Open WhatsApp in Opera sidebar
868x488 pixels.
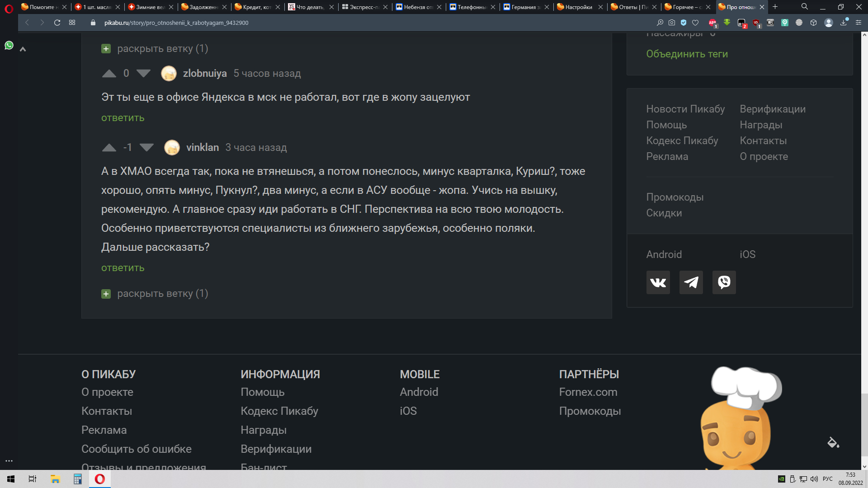coord(9,45)
